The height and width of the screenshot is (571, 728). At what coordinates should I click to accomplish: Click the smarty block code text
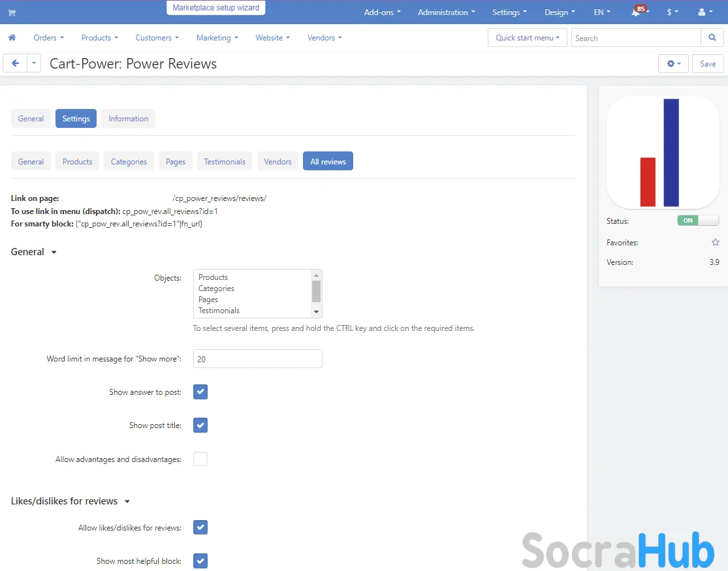pos(139,224)
